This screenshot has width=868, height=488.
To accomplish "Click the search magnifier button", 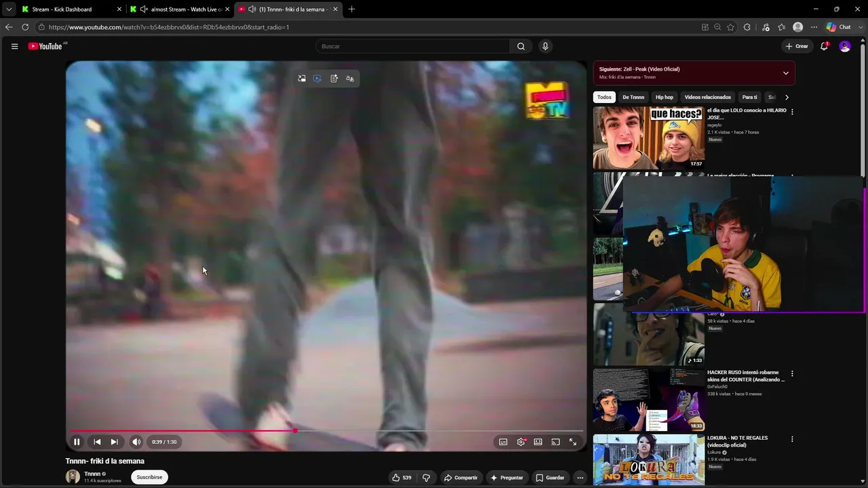I will tap(521, 46).
